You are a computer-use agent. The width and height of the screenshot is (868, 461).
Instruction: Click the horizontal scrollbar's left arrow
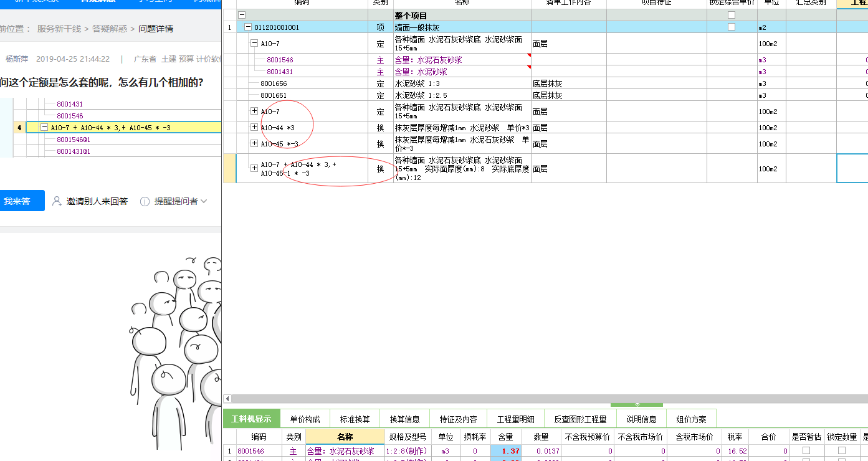[227, 399]
